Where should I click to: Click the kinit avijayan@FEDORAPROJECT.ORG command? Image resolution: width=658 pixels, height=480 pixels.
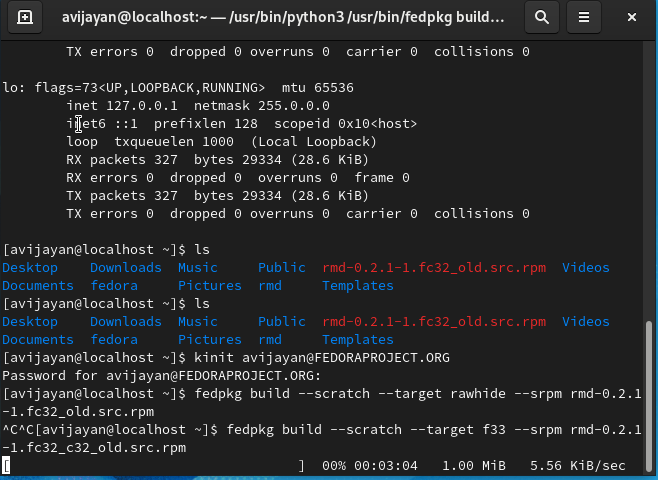(321, 357)
